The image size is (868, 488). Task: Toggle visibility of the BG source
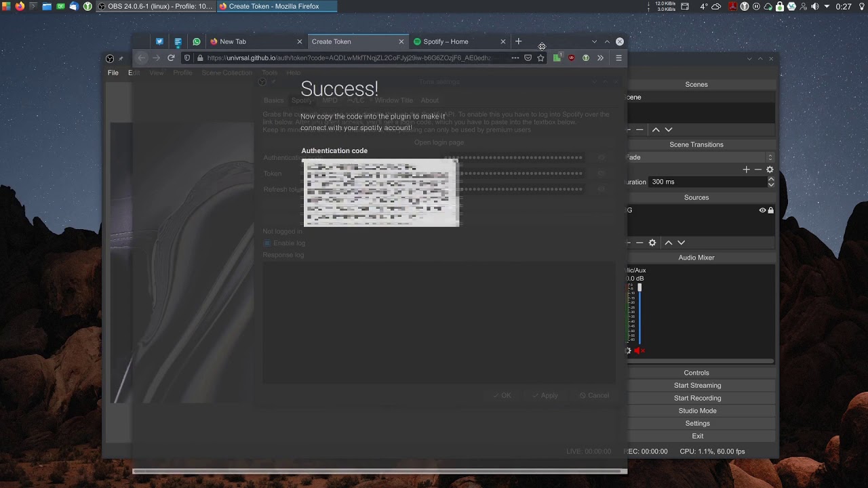(x=762, y=210)
